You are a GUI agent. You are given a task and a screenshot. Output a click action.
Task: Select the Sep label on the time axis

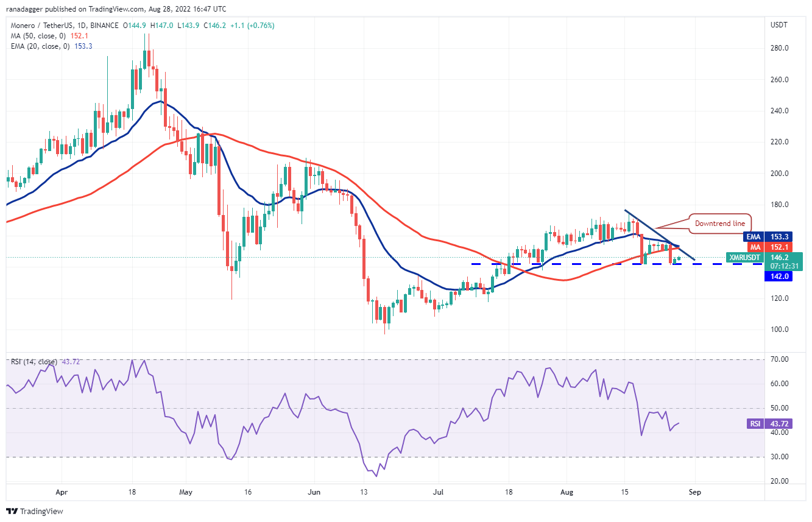tap(693, 492)
